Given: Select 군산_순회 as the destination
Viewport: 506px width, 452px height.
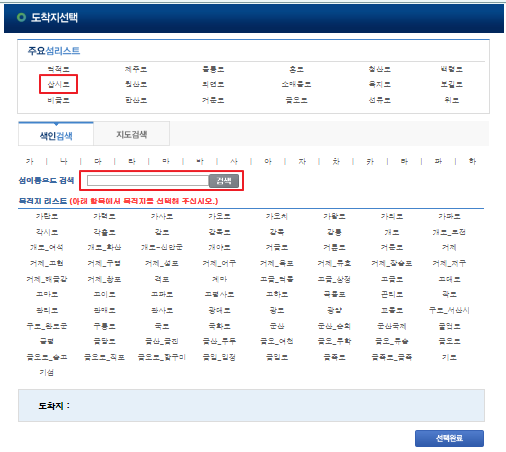Looking at the screenshot, I should coord(334,326).
